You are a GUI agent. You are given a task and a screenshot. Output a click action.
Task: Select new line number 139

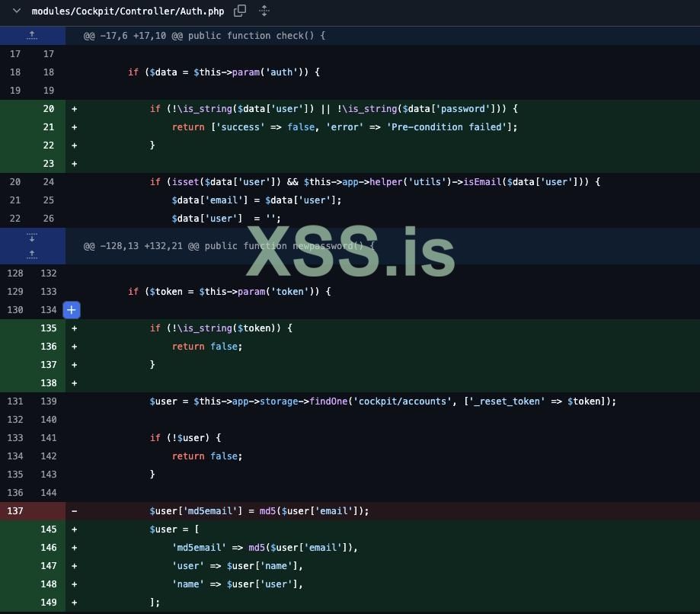49,401
